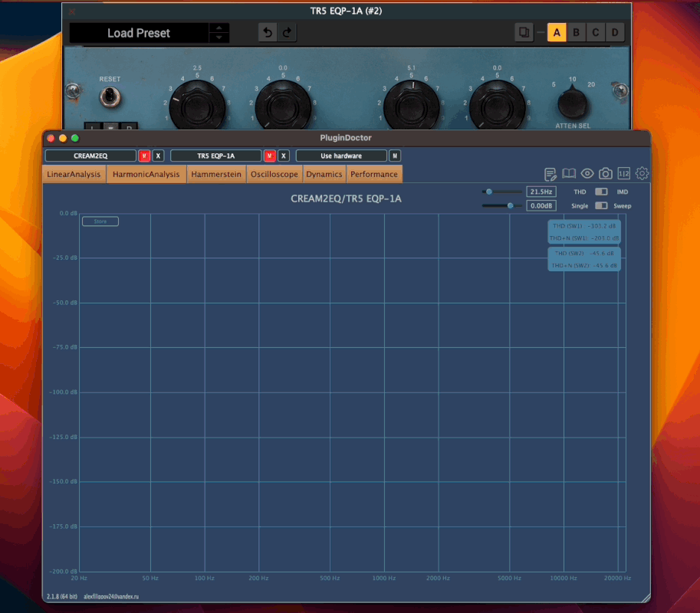Image resolution: width=700 pixels, height=613 pixels.
Task: Click the Store button on the graph
Action: click(x=100, y=221)
